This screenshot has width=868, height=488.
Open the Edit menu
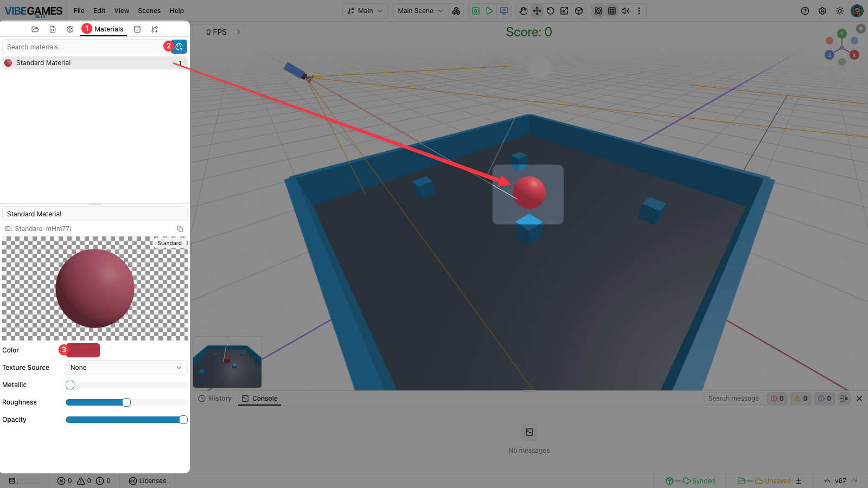click(x=99, y=11)
